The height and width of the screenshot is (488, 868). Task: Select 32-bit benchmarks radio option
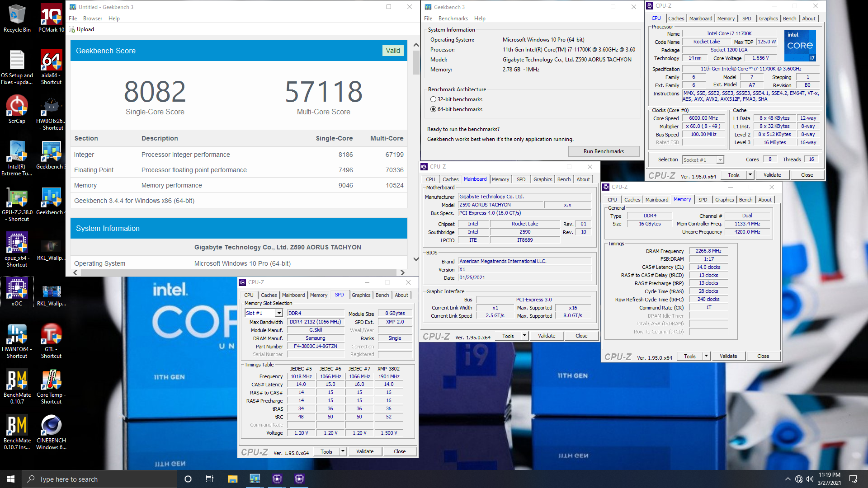[x=457, y=99]
